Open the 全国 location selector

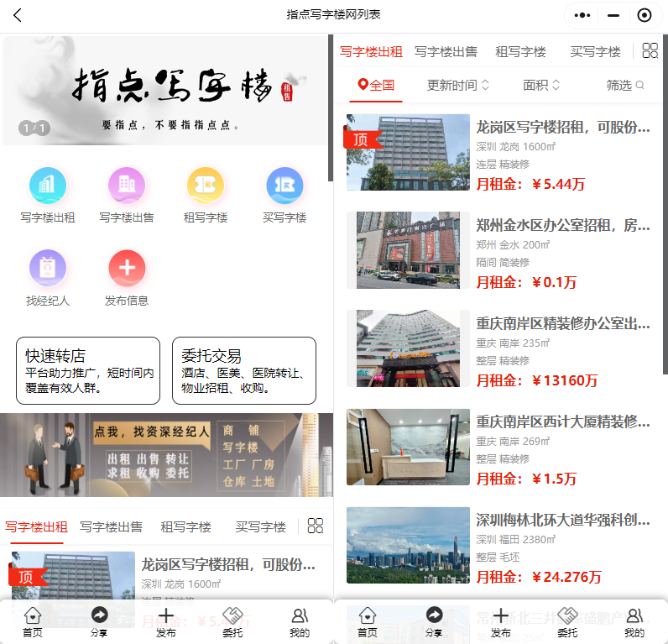click(376, 85)
